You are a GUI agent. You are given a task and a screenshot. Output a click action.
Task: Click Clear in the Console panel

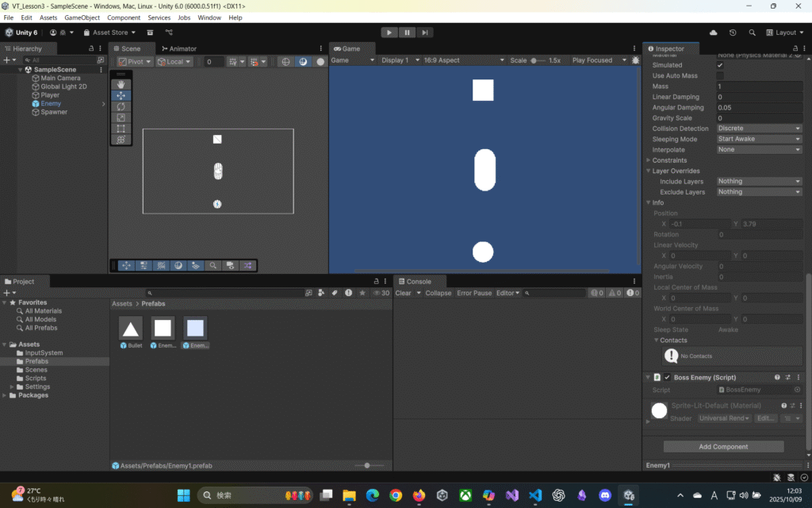click(x=404, y=293)
